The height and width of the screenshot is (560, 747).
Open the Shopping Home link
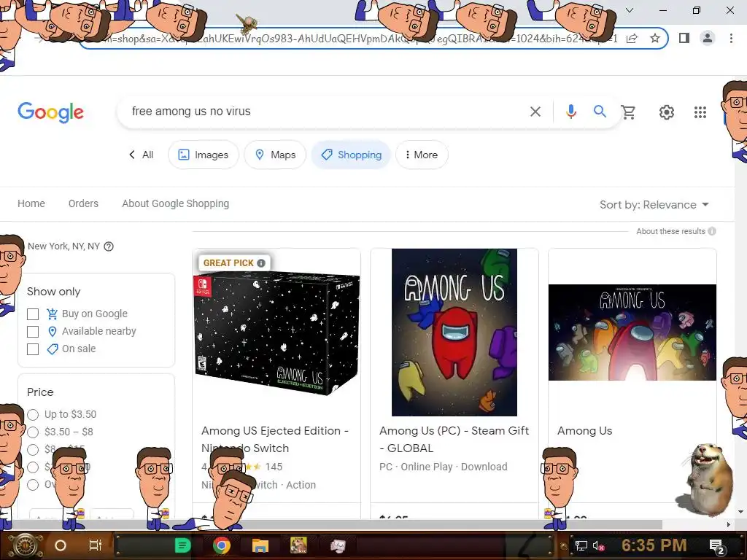click(31, 203)
